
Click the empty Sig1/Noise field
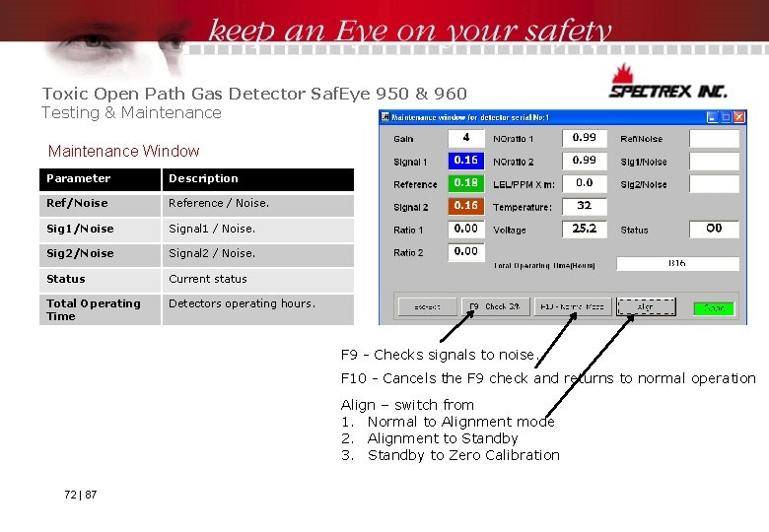714,161
